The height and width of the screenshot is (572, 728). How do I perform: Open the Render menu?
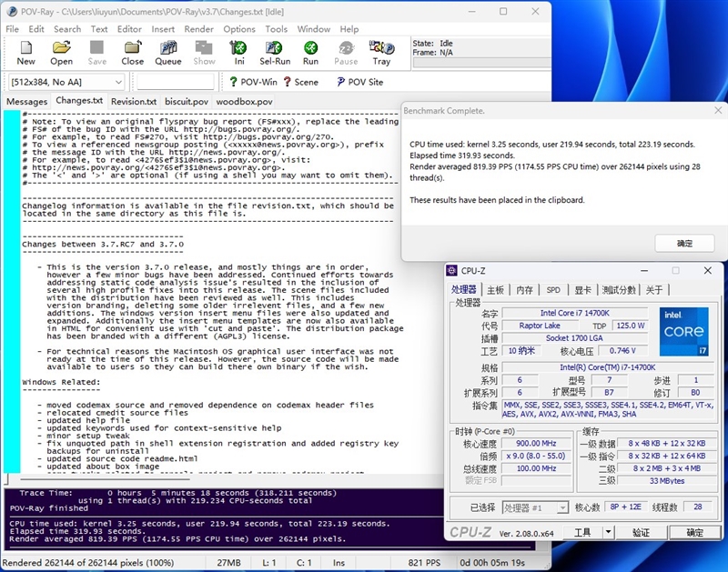tap(198, 29)
